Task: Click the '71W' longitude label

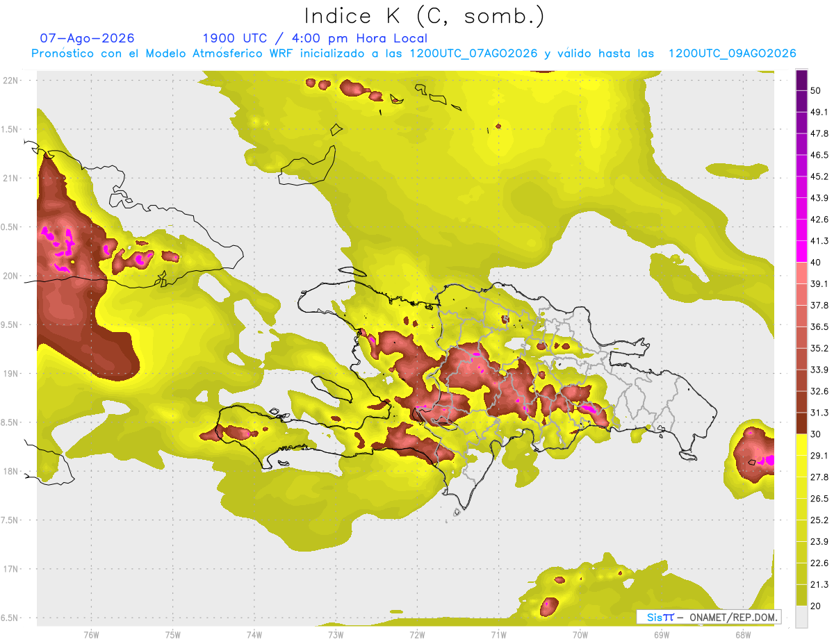Action: (498, 635)
